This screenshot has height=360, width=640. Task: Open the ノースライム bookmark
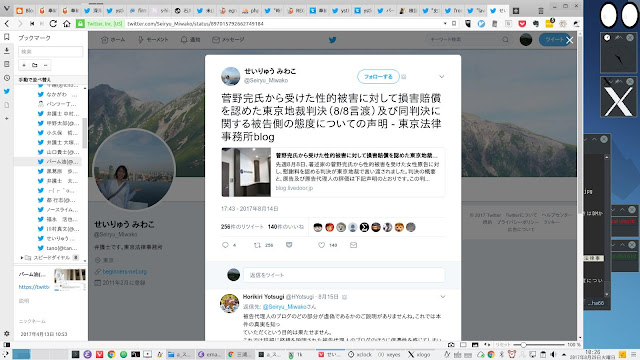[x=58, y=210]
